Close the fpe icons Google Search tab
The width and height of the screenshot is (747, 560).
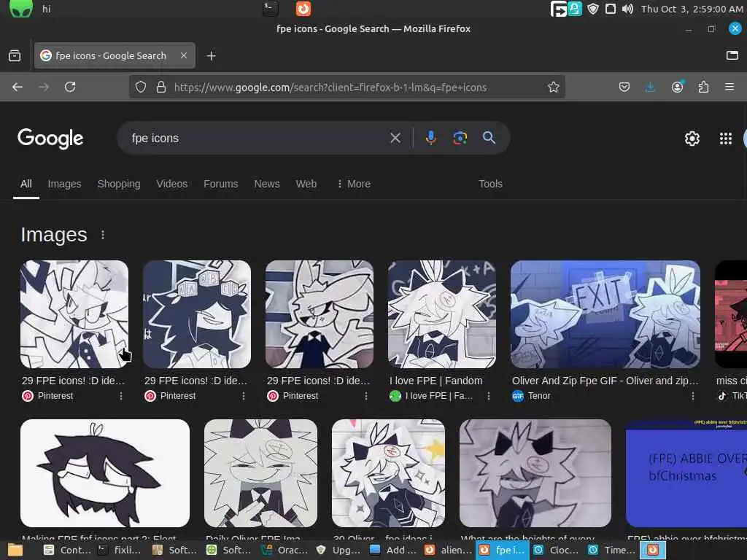coord(184,55)
